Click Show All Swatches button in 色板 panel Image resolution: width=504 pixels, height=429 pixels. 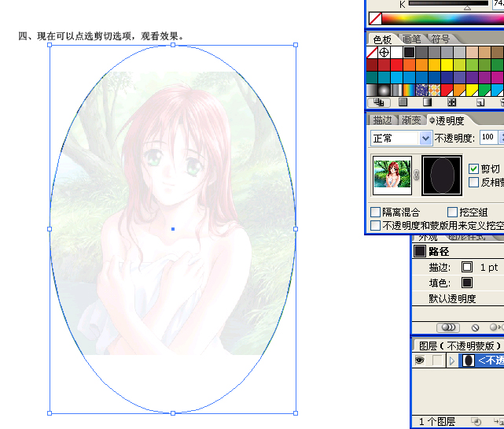[x=379, y=102]
